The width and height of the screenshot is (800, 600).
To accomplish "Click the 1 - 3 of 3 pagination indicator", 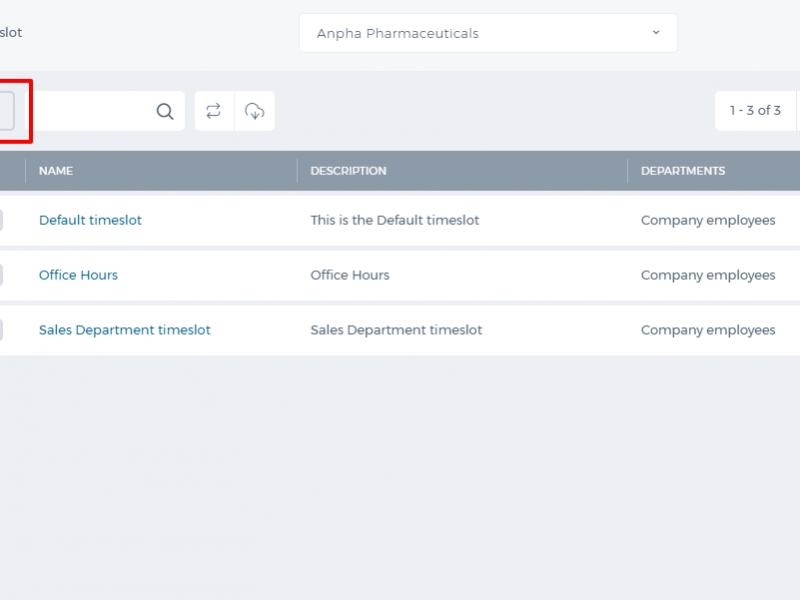I will [x=755, y=111].
